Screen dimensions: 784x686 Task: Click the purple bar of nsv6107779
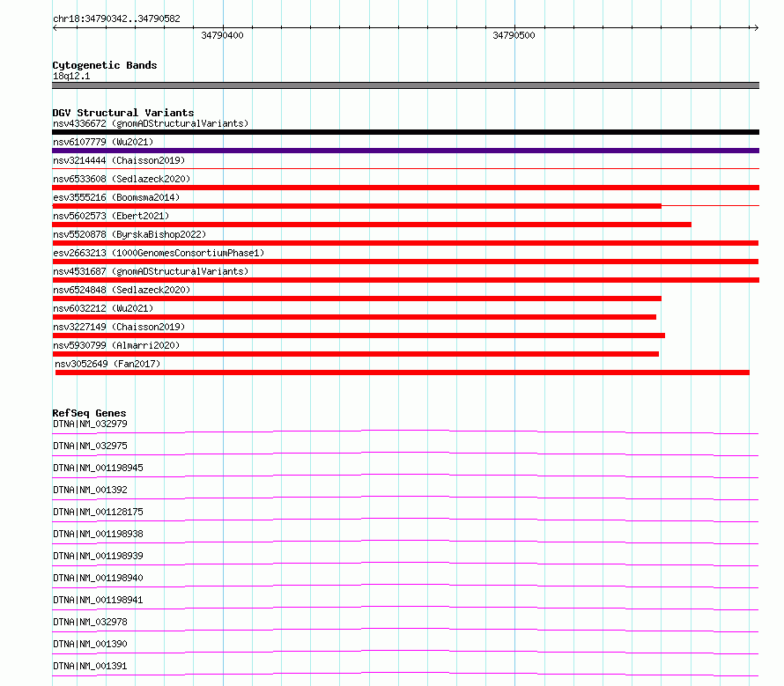click(x=405, y=151)
